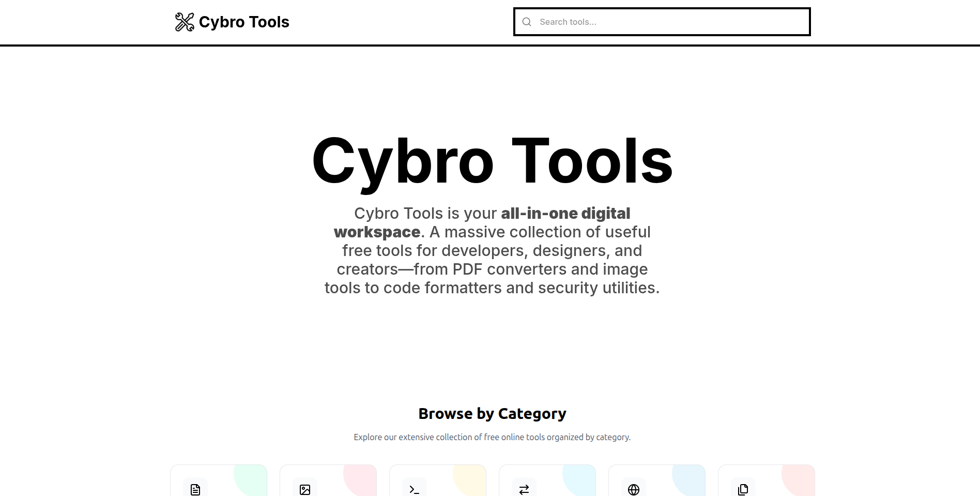This screenshot has height=496, width=980.
Task: Click the Browse by Category section heading
Action: [x=492, y=413]
